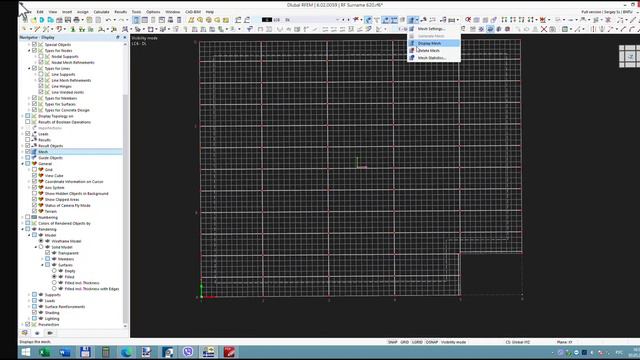Open Microsoft Edge from the taskbar
Viewport: 640px width, 360px height.
pyautogui.click(x=126, y=352)
